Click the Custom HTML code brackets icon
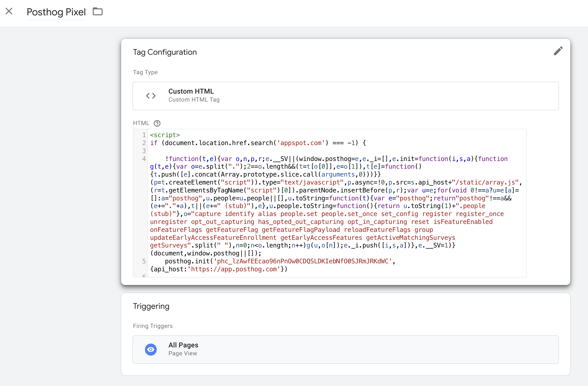 click(151, 96)
